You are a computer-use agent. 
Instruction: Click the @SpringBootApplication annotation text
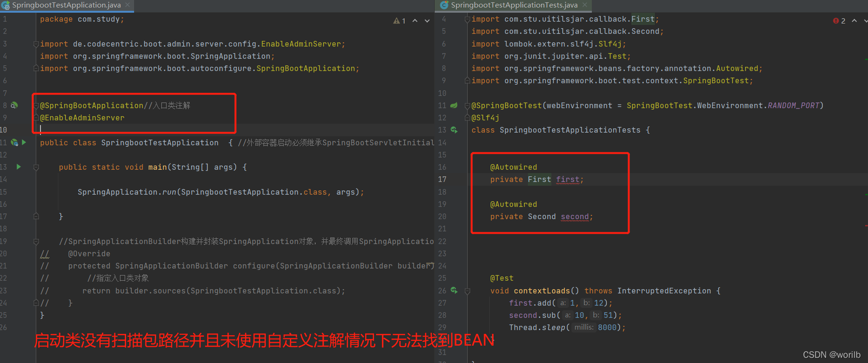(x=92, y=105)
